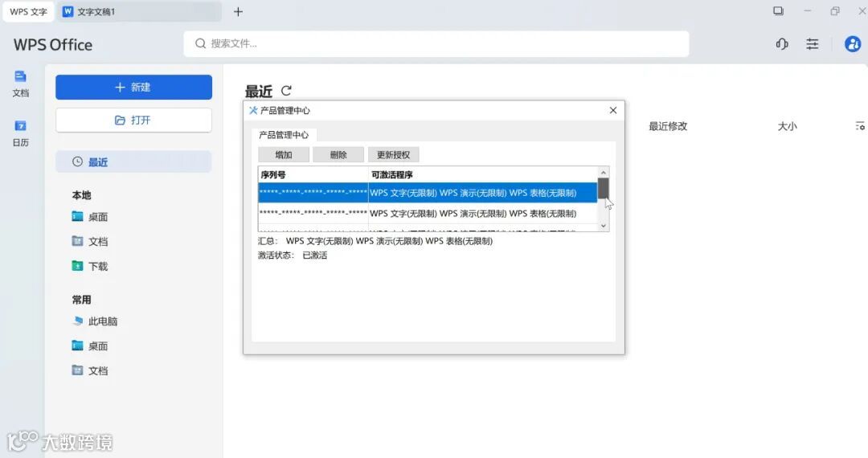Switch to the 文字文稿1 document tab

(138, 11)
